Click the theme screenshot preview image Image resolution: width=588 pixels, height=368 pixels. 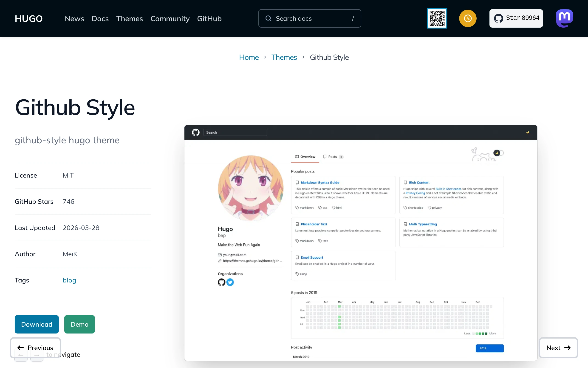tap(361, 243)
